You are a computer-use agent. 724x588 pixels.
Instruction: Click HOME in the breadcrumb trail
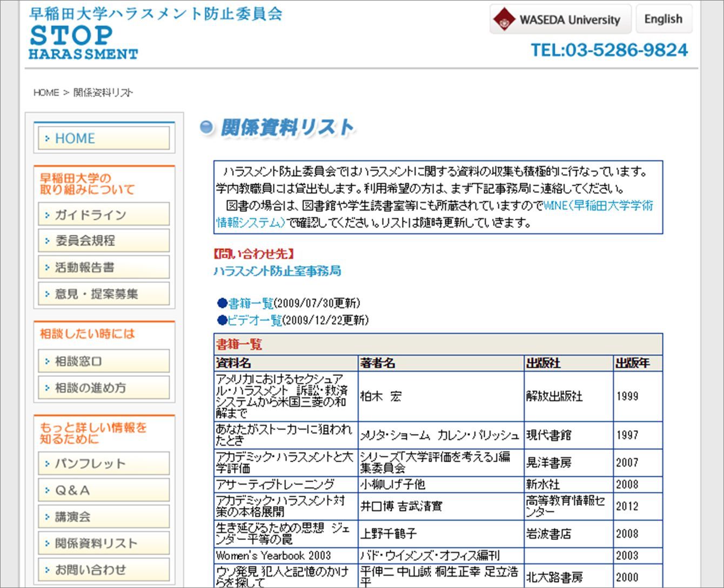click(x=46, y=93)
